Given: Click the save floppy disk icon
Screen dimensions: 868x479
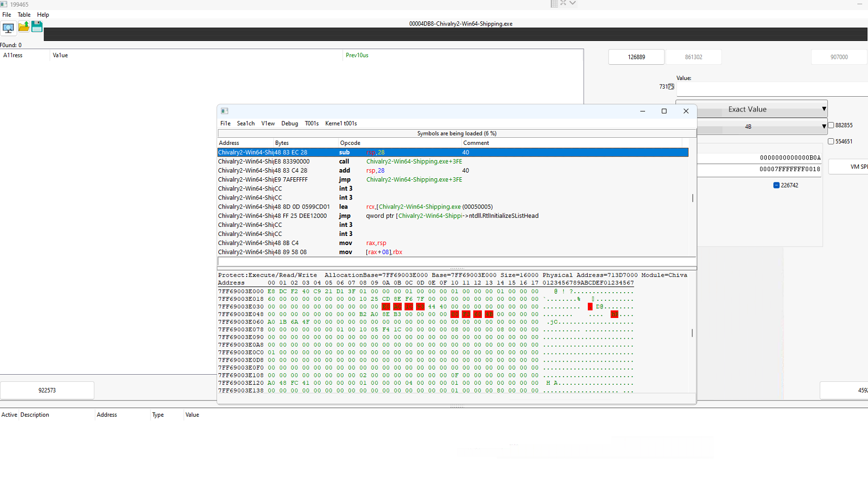Looking at the screenshot, I should (37, 27).
